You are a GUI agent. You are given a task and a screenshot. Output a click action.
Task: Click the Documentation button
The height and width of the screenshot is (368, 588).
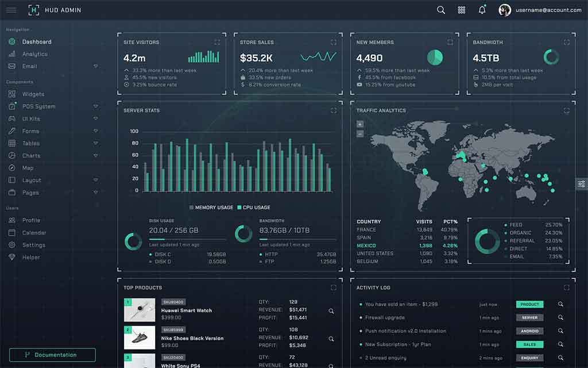(52, 355)
